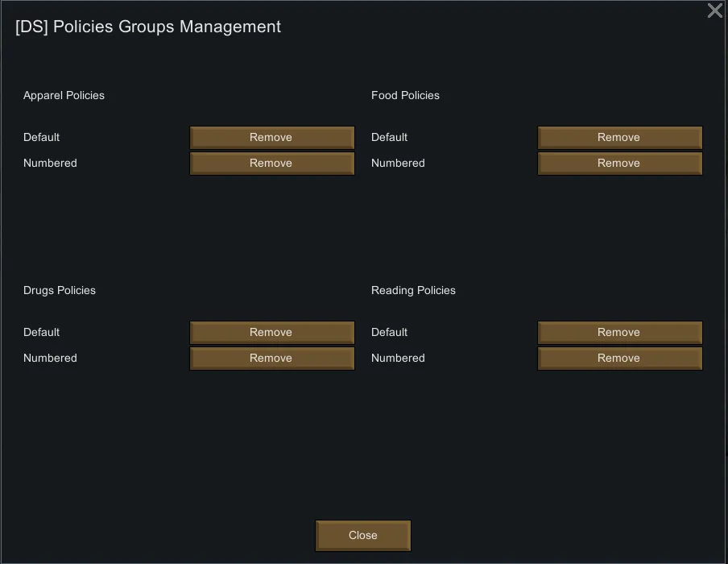Select the Default label in Apparel Policies
This screenshot has width=728, height=564.
point(41,137)
